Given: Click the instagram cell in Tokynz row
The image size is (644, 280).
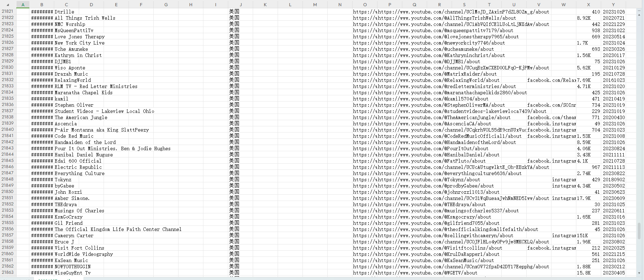Looking at the screenshot, I should 564,180.
